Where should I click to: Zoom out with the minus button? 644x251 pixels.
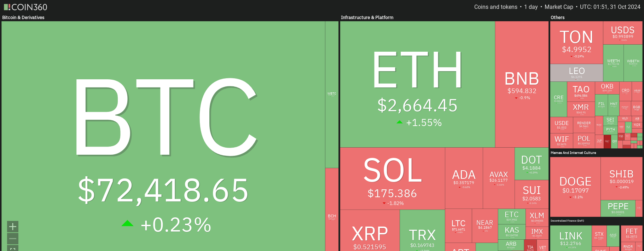13,239
